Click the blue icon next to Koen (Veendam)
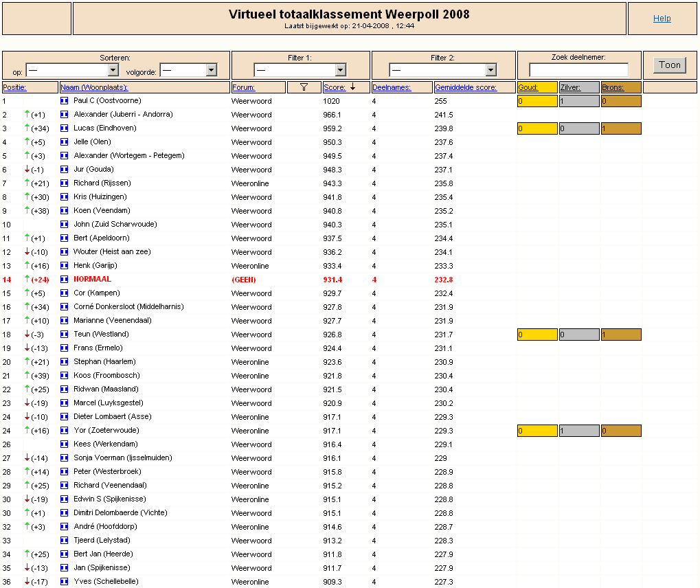This screenshot has width=700, height=588. [x=65, y=211]
